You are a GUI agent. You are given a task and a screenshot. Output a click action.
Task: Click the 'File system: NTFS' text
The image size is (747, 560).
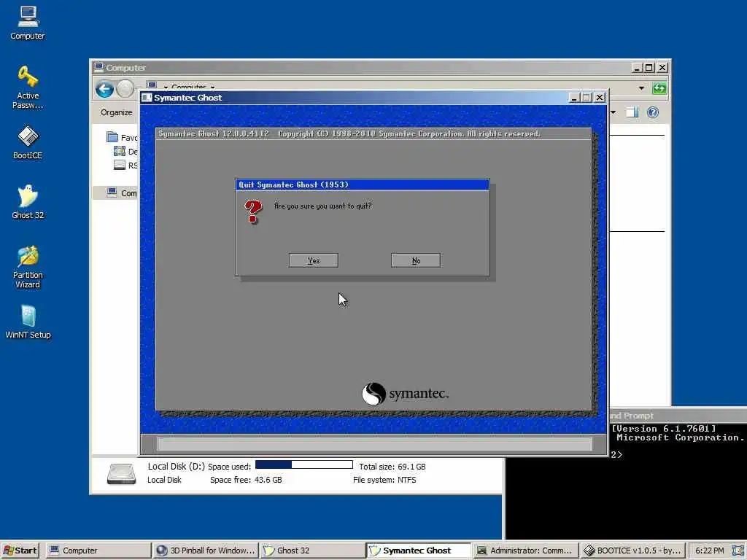click(384, 480)
